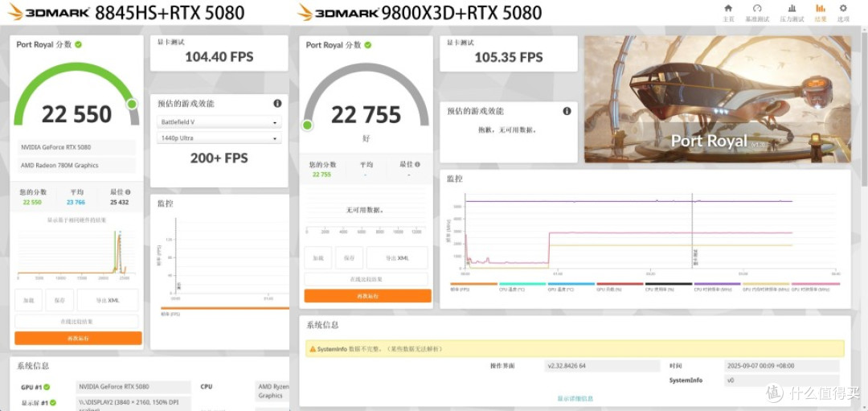Click orange 再次运行 button in 8845HS window
This screenshot has width=868, height=411.
[x=78, y=338]
